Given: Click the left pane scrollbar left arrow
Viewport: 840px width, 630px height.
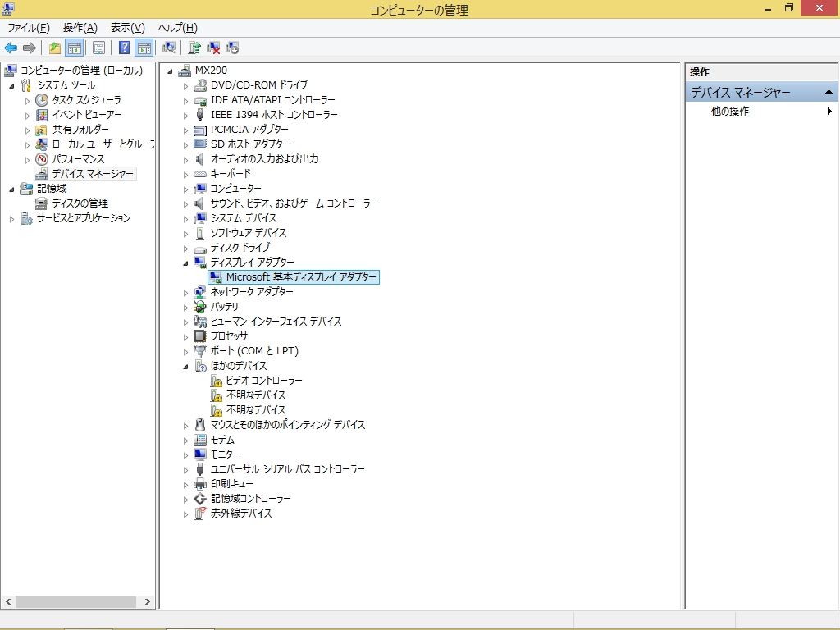Looking at the screenshot, I should (8, 601).
